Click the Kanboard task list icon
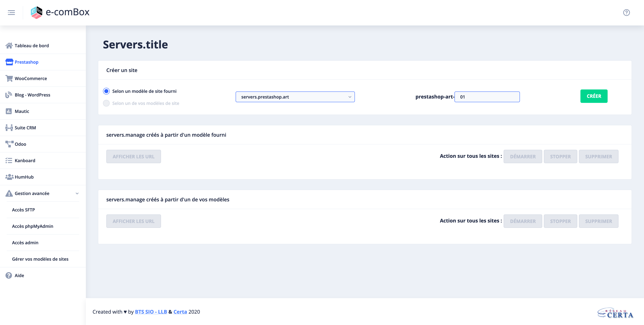This screenshot has height=325, width=644. click(x=9, y=160)
